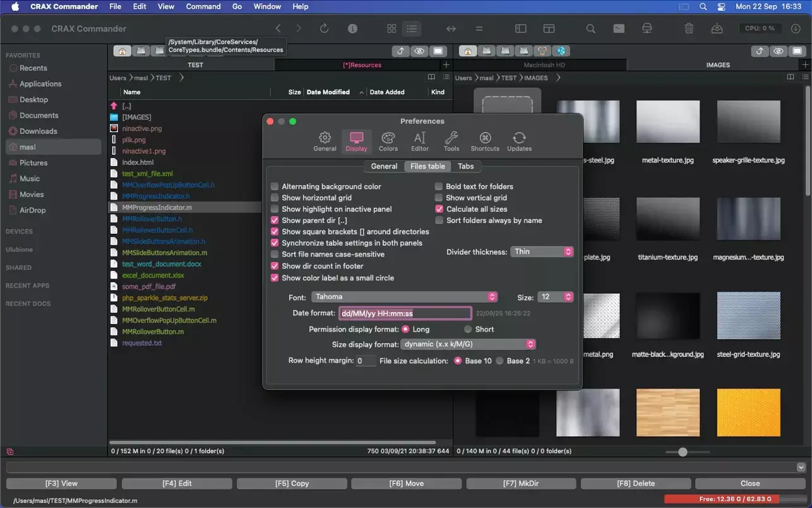The width and height of the screenshot is (812, 508).
Task: Open the Colors preferences pane
Action: (x=388, y=142)
